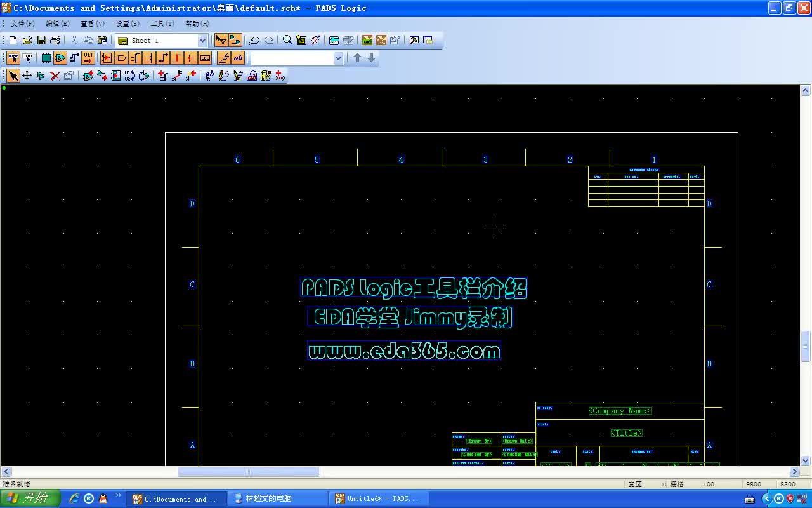Click the scroll up arrow on vertical scrollbar
This screenshot has width=812, height=508.
(x=806, y=91)
